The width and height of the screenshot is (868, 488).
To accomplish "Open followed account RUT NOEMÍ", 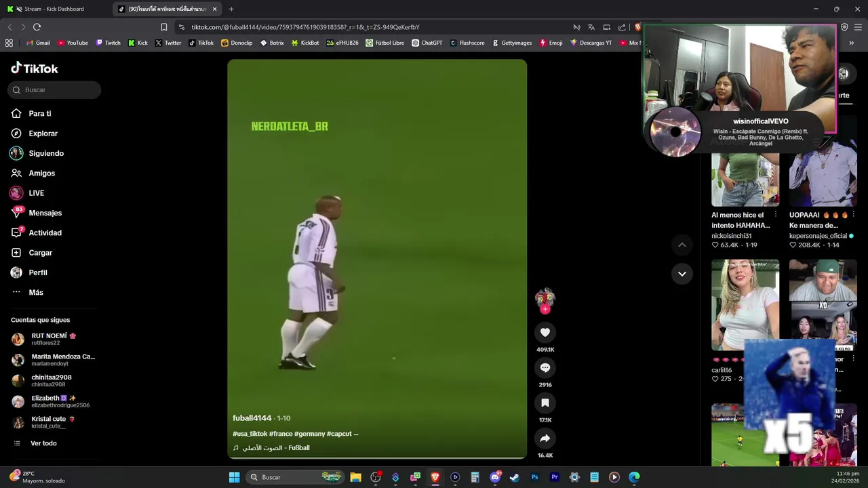I will 54,339.
